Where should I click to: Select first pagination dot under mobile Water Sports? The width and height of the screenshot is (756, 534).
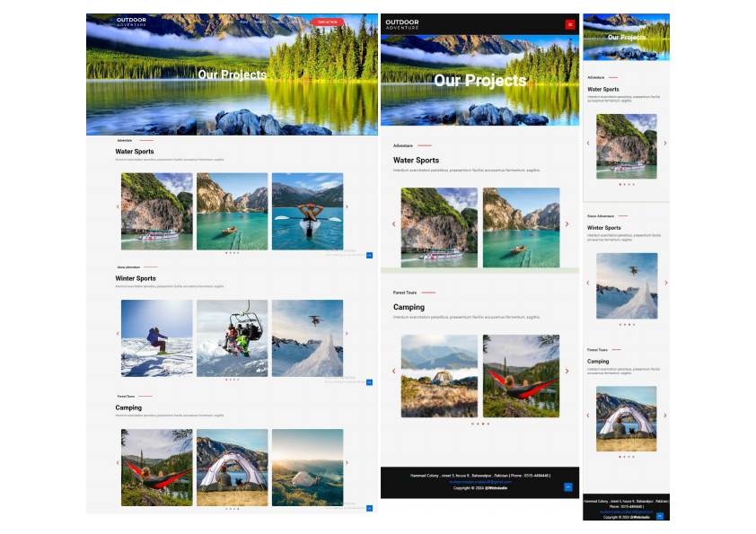tap(620, 184)
